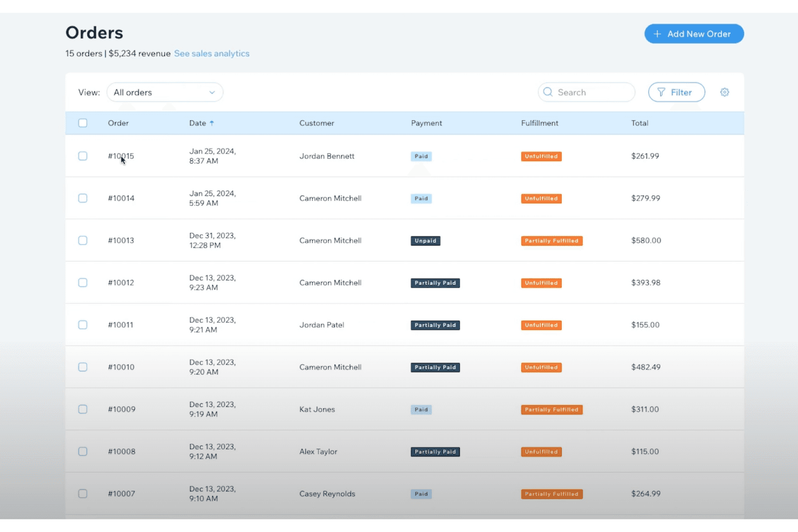Click the $580.00 total amount
The image size is (798, 532).
[646, 240]
